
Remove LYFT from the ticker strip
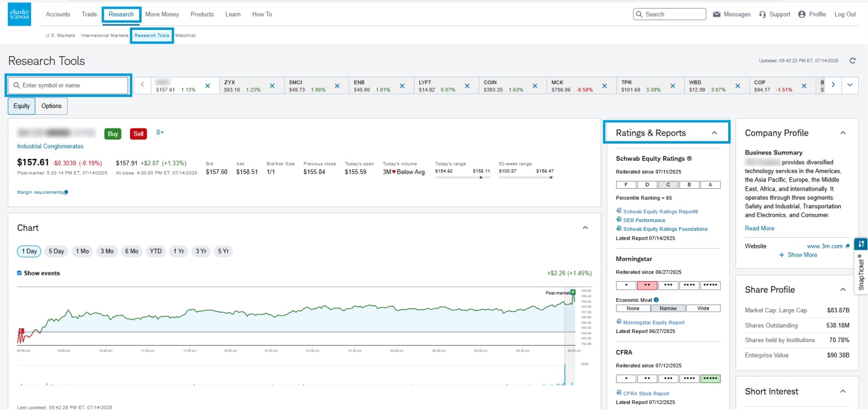(468, 86)
